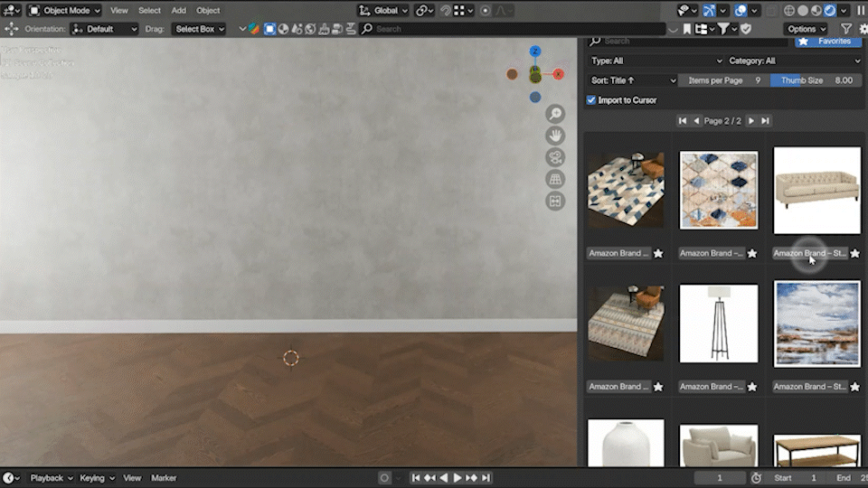Toggle favorite star under the sofa thumbnail
The image size is (868, 488).
854,254
